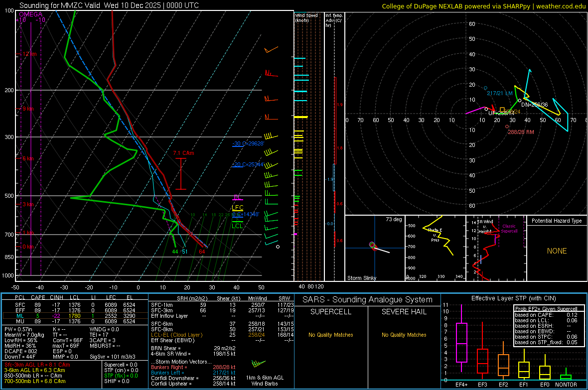Viewport: 588px width, 390px height.
Task: Click the Corfidi Downshear vector entry
Action: pyautogui.click(x=193, y=378)
